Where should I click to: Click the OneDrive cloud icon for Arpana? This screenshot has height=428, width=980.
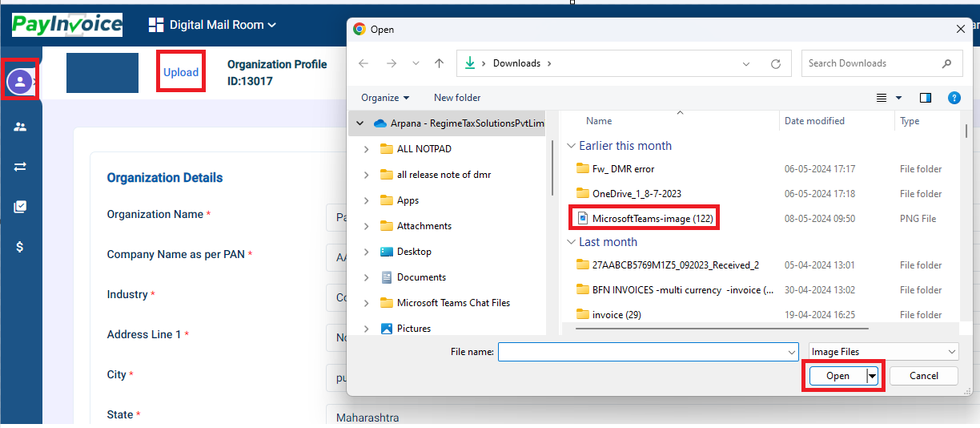381,123
